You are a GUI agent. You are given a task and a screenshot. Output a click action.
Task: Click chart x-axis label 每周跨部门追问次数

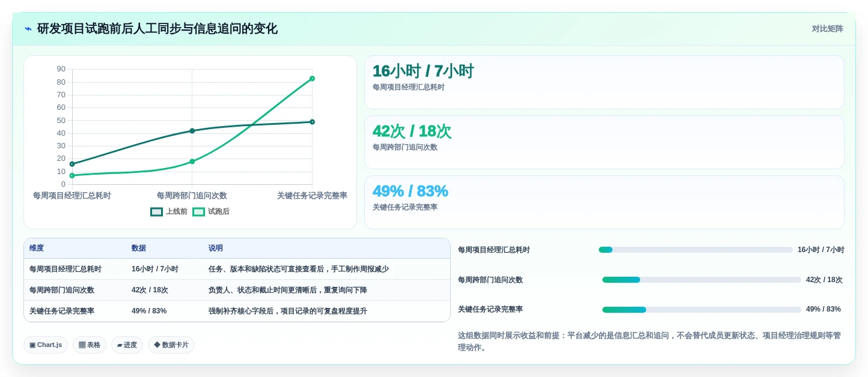[x=192, y=196]
